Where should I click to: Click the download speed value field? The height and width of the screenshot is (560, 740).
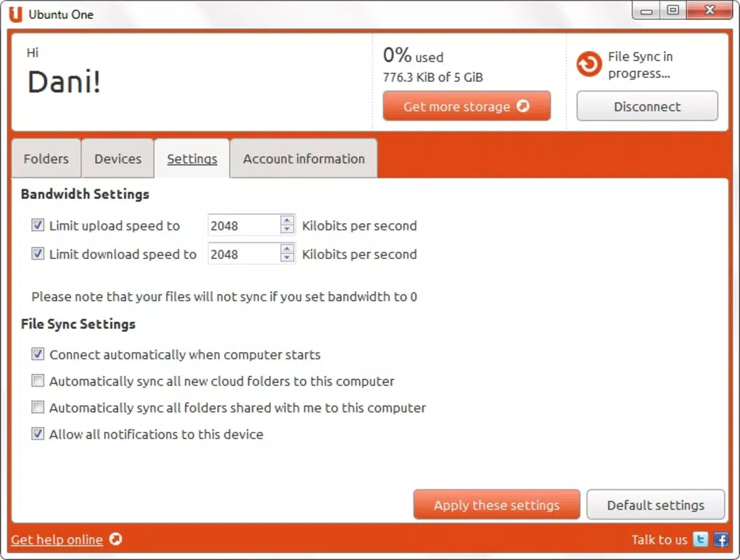point(244,254)
